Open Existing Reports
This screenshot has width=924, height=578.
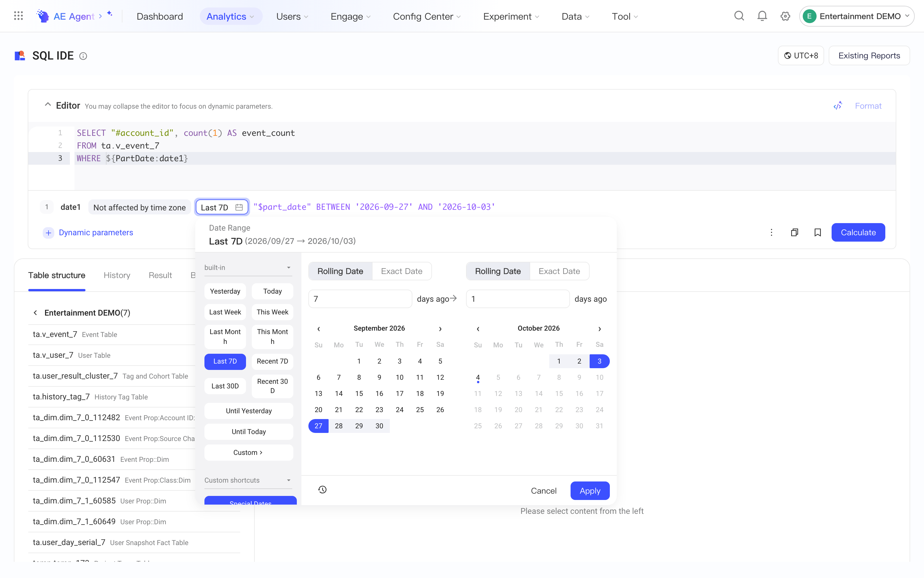click(x=869, y=56)
